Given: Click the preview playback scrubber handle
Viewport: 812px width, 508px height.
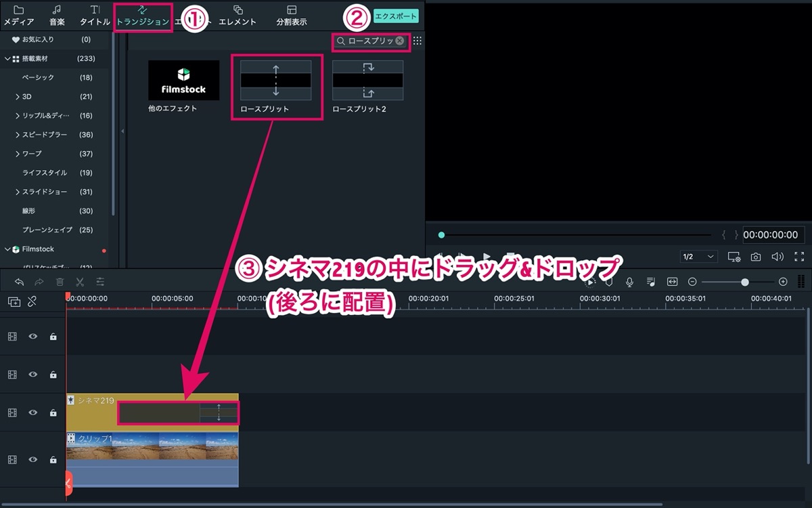Looking at the screenshot, I should coord(441,235).
